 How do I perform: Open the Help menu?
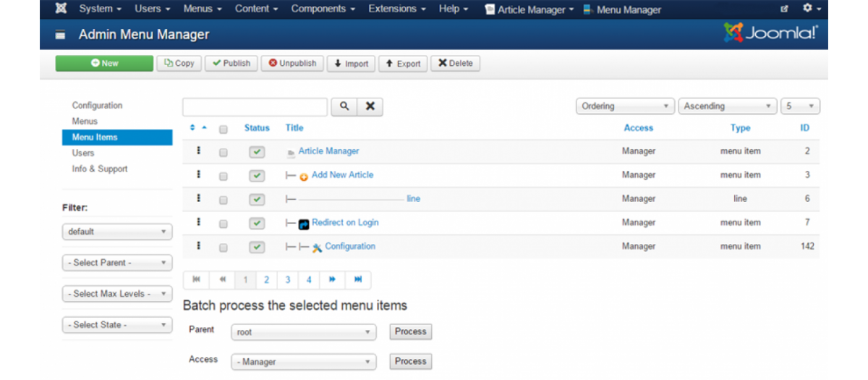tap(454, 9)
